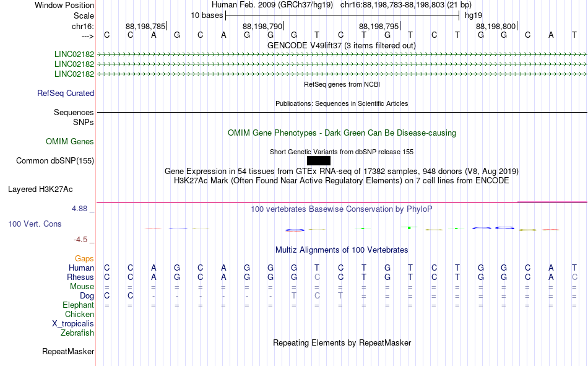
Task: Click the Scale track label
Action: tap(84, 15)
